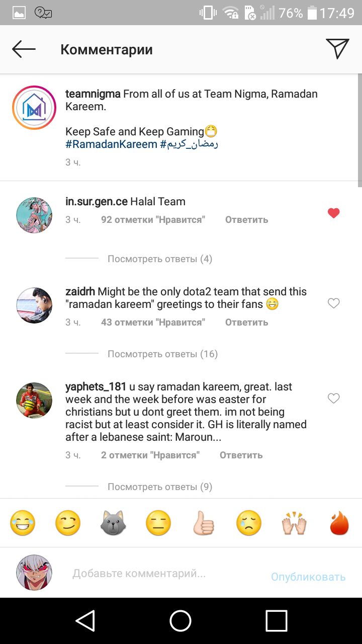Insert the smirking face emoji
This screenshot has width=362, height=644.
tap(68, 524)
